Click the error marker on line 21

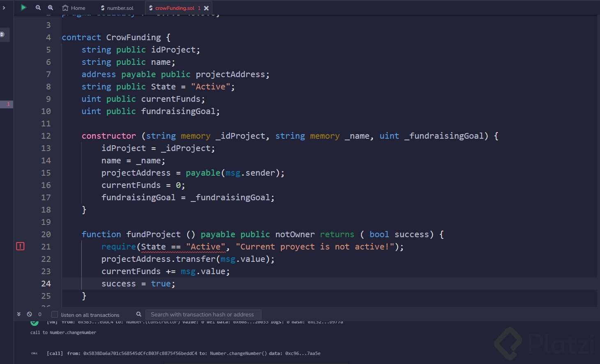[20, 246]
